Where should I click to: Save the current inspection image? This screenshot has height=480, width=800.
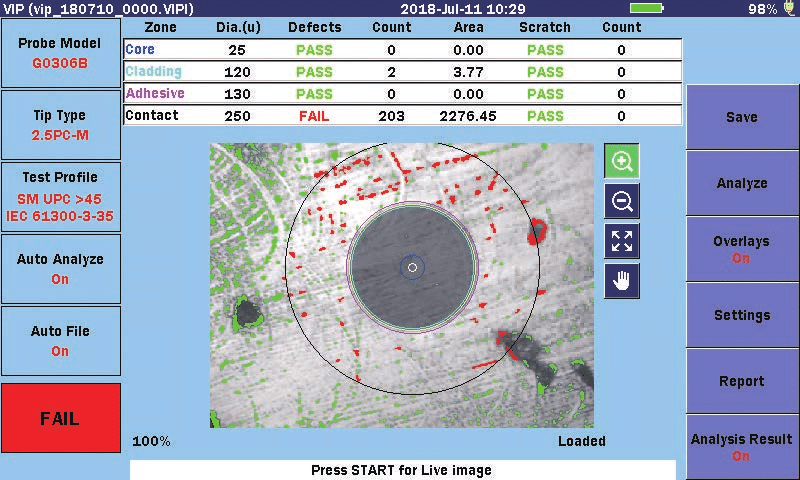coord(742,117)
